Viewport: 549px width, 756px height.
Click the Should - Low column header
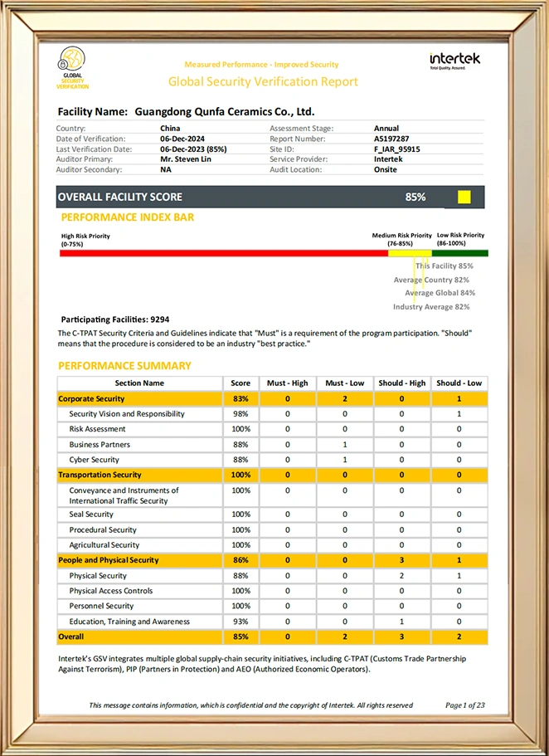click(x=459, y=383)
